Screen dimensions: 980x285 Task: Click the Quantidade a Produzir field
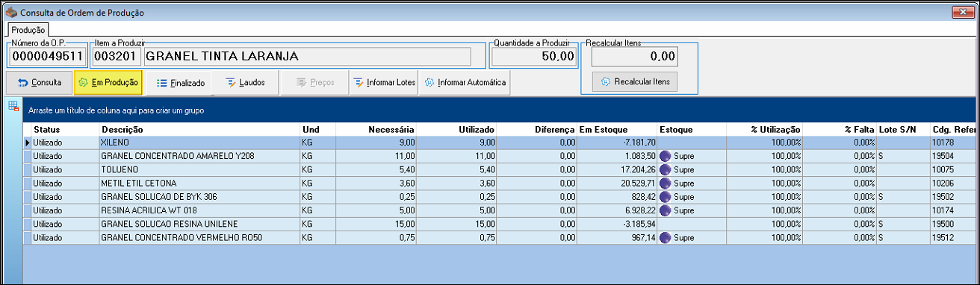click(x=534, y=56)
